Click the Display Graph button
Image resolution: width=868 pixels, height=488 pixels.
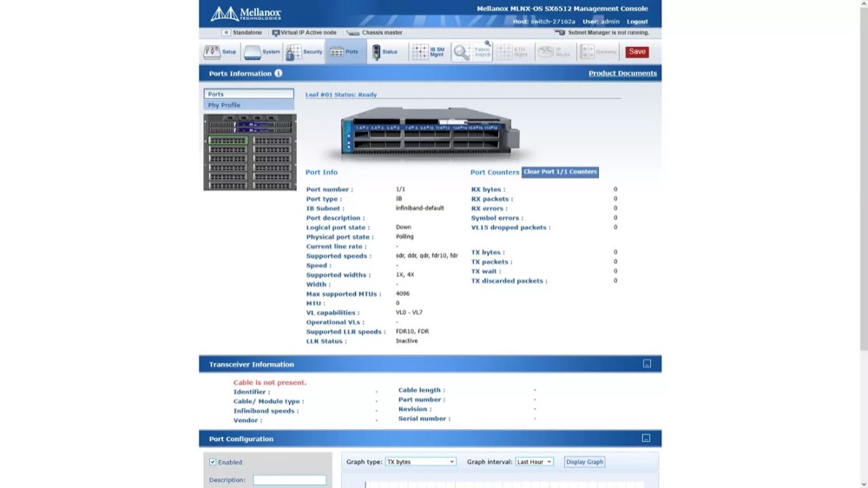point(584,461)
